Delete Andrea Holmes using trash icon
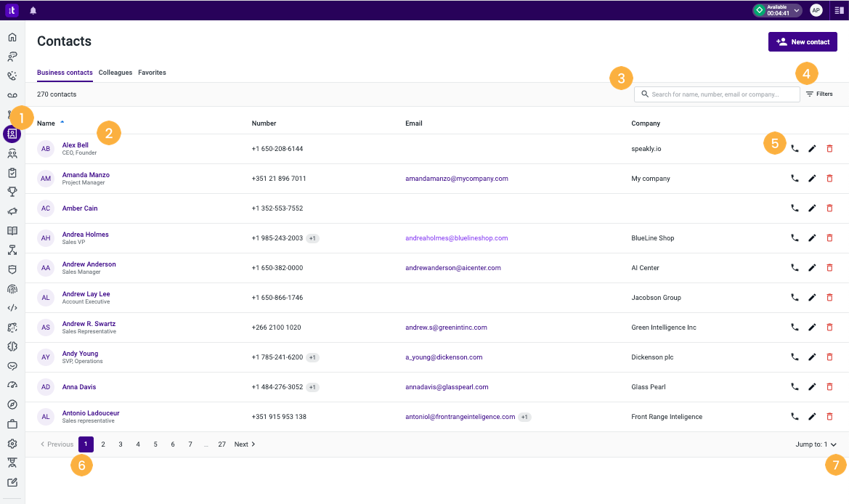 [829, 238]
